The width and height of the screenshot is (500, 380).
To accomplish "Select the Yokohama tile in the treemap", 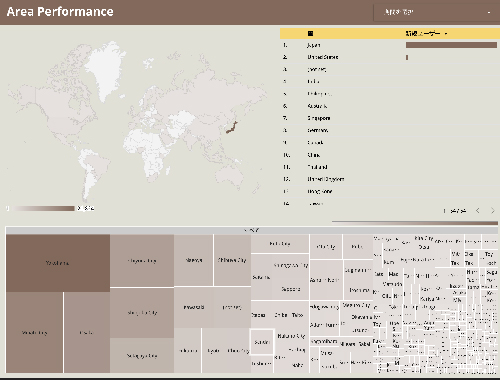I will coord(58,263).
